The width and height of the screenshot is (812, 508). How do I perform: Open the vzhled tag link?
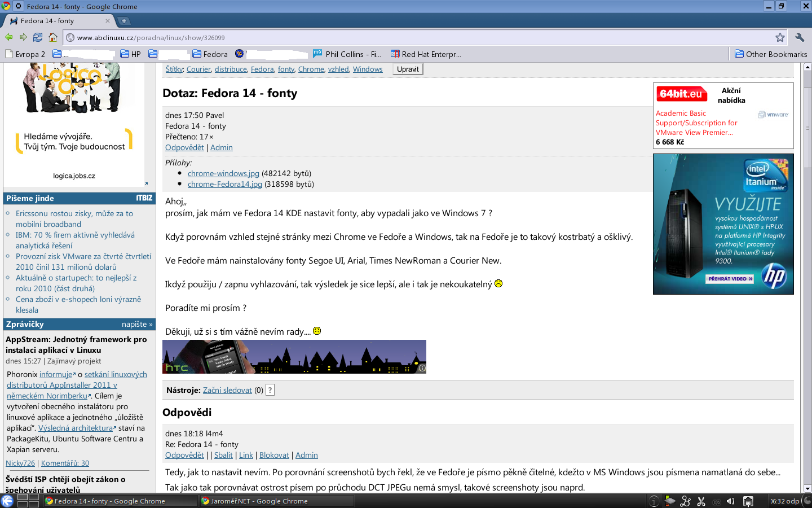click(x=338, y=69)
